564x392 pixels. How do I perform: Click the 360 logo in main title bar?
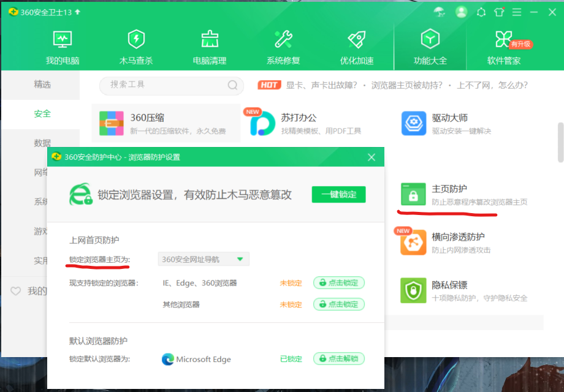pyautogui.click(x=13, y=12)
